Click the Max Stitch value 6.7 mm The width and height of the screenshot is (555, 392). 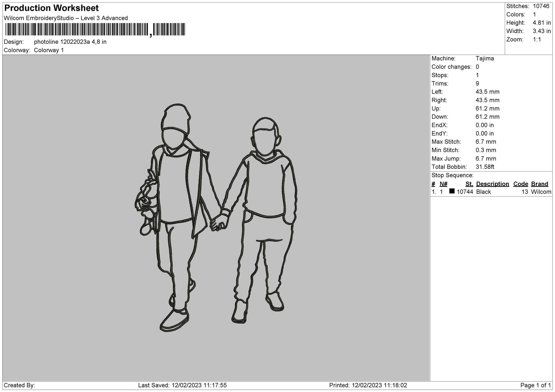pos(486,142)
